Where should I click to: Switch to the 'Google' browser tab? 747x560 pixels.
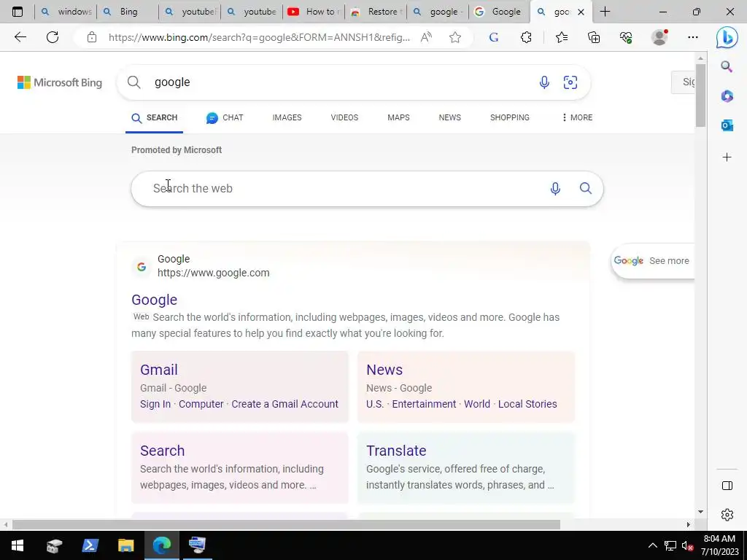(x=499, y=12)
